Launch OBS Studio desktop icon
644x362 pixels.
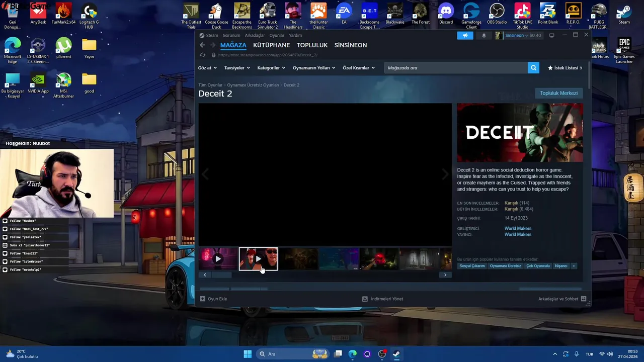pyautogui.click(x=497, y=14)
